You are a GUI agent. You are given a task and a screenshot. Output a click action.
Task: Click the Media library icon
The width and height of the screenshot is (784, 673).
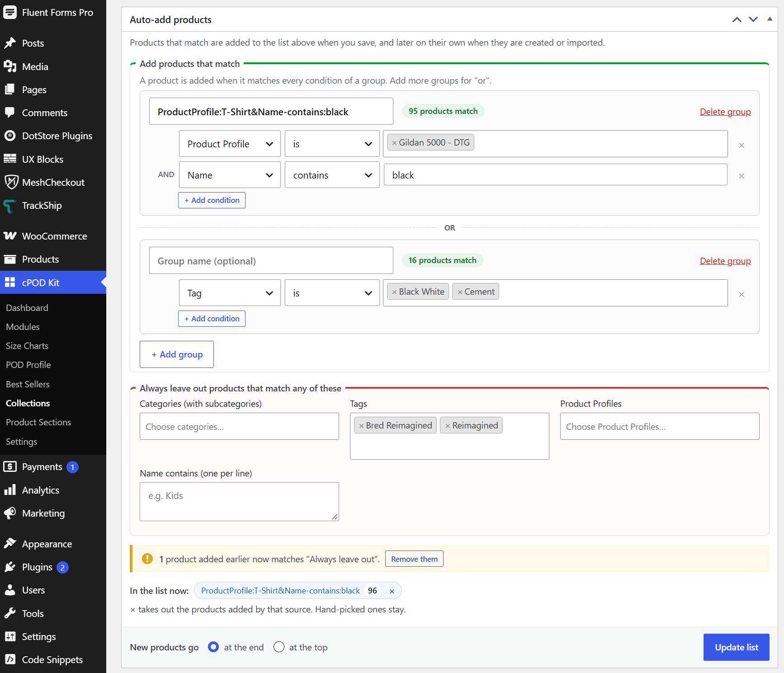[10, 66]
